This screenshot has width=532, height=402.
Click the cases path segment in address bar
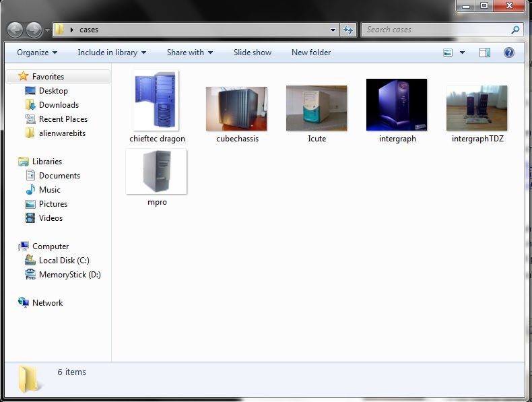[89, 30]
